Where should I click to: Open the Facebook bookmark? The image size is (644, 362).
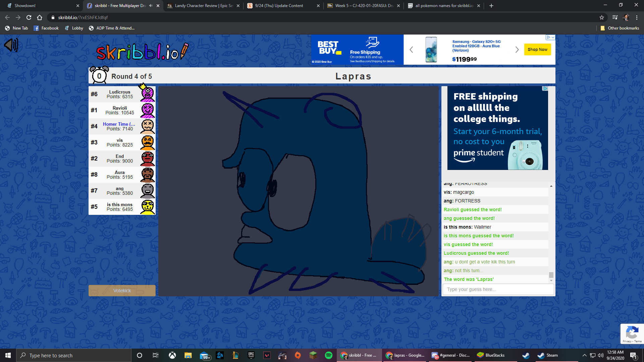(46, 28)
